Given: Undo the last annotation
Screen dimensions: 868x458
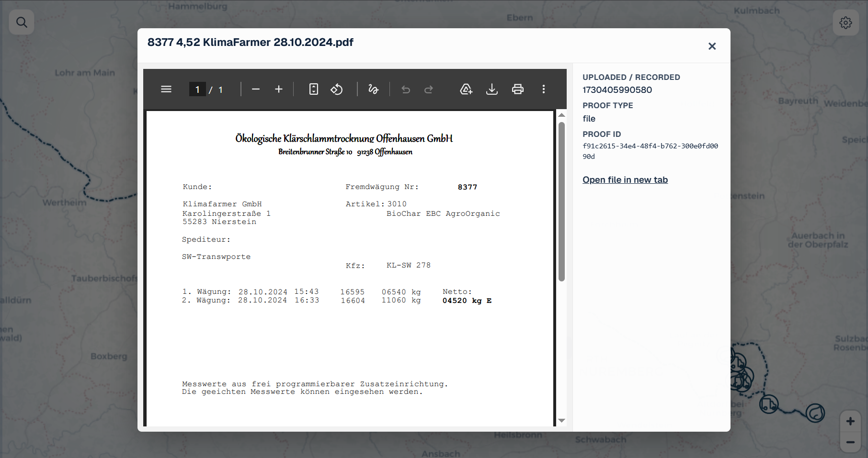Looking at the screenshot, I should 406,89.
